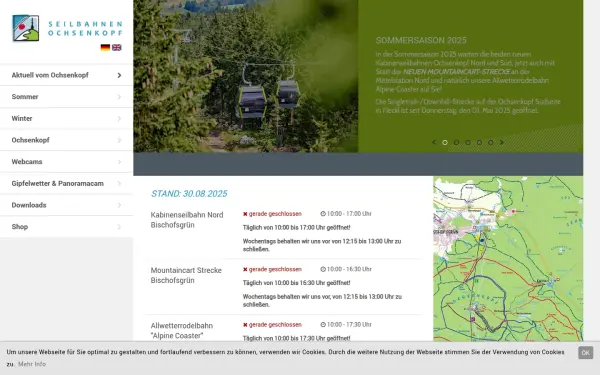The image size is (600, 375).
Task: Click 'Täglich von 10:00 bis 17:30 Uhr geöffnet!'
Action: point(297,338)
